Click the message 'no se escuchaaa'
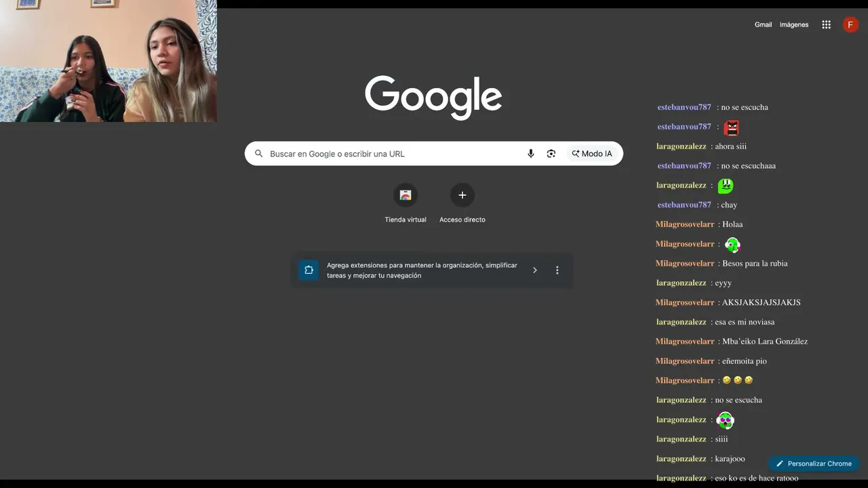Viewport: 868px width, 488px height. pyautogui.click(x=749, y=166)
